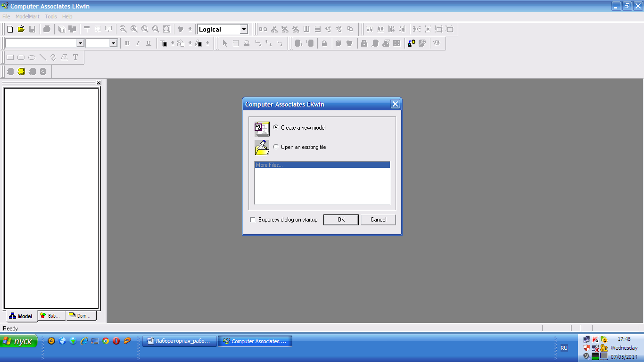
Task: Click Internet Explorer quick launch icon
Action: (84, 341)
